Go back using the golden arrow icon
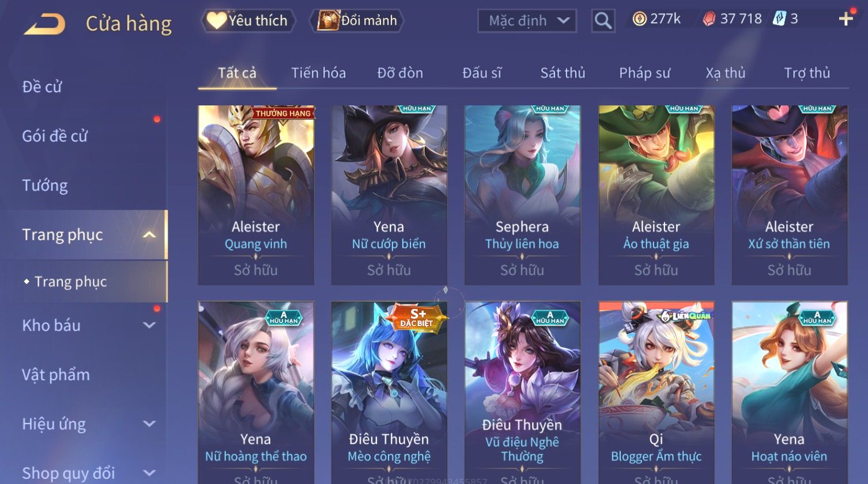The height and width of the screenshot is (484, 868). (x=44, y=24)
